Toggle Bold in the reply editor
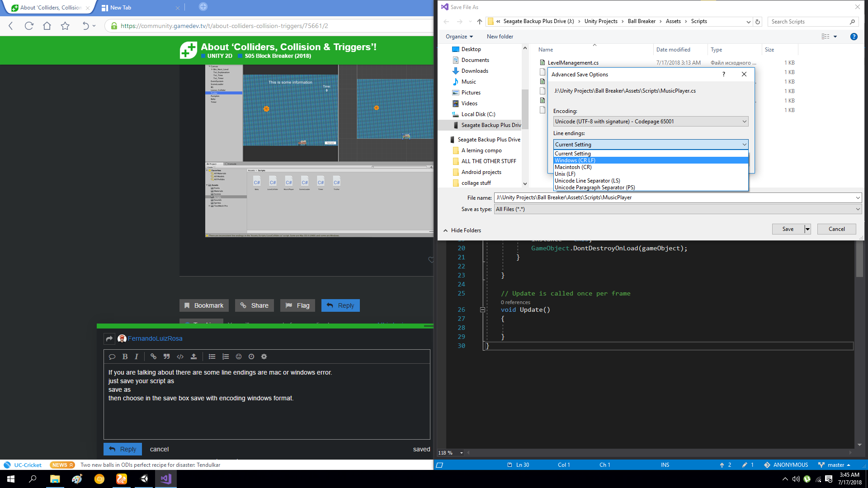Image resolution: width=868 pixels, height=488 pixels. (x=125, y=357)
